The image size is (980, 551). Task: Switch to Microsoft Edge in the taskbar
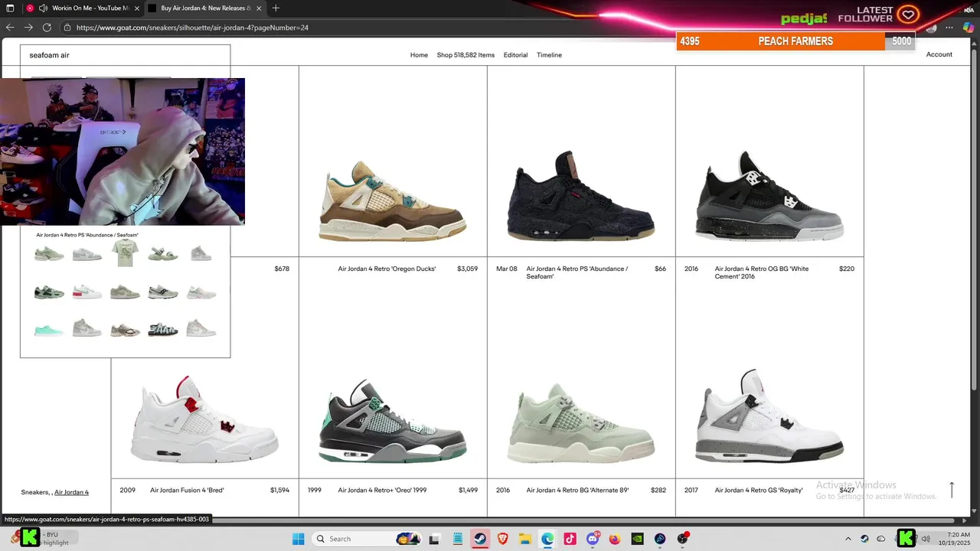547,539
